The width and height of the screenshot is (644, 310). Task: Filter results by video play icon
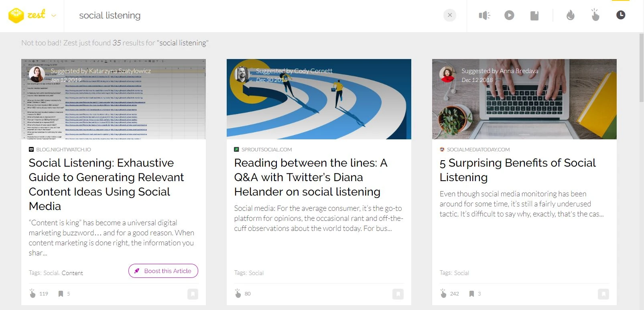pyautogui.click(x=509, y=16)
